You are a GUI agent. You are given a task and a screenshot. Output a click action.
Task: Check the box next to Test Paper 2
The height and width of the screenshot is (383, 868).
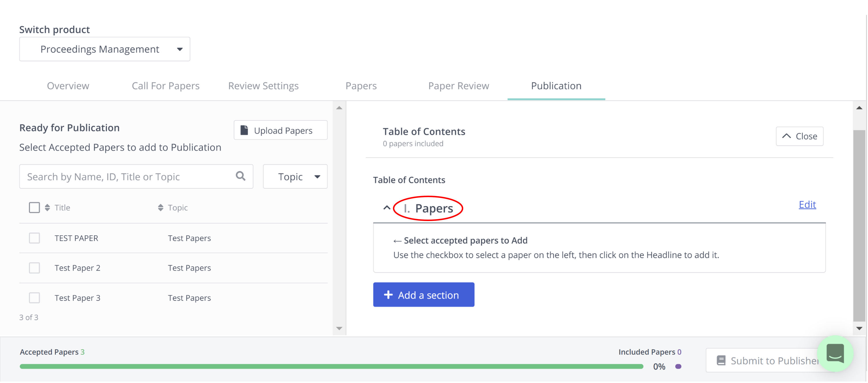click(34, 267)
